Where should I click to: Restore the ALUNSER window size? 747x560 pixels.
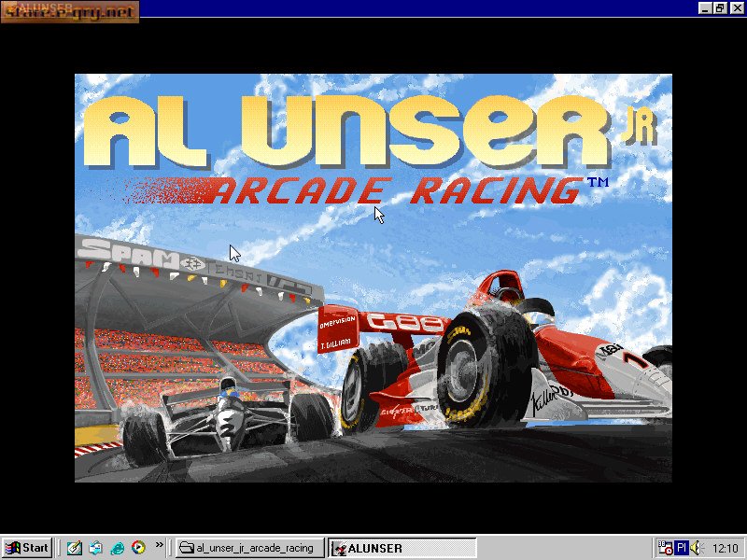pyautogui.click(x=719, y=7)
